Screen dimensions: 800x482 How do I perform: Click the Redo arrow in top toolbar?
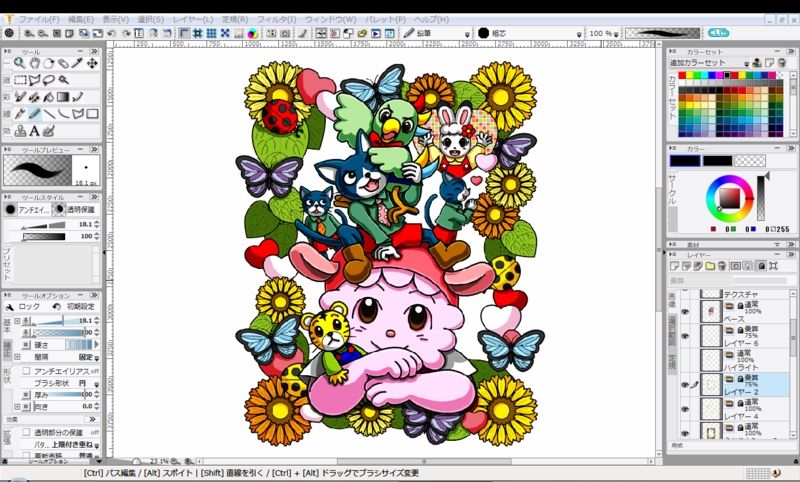pyautogui.click(x=126, y=34)
